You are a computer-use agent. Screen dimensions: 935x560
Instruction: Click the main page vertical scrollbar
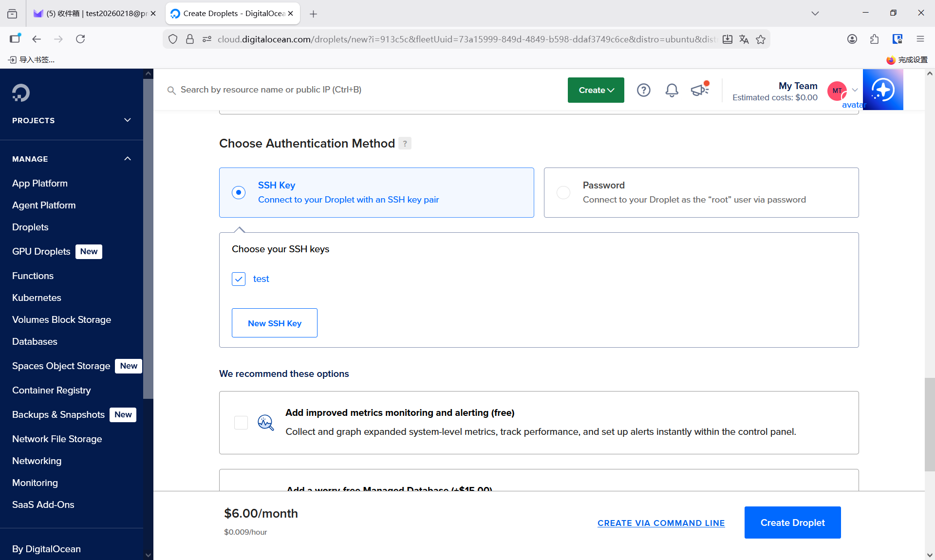click(x=930, y=424)
